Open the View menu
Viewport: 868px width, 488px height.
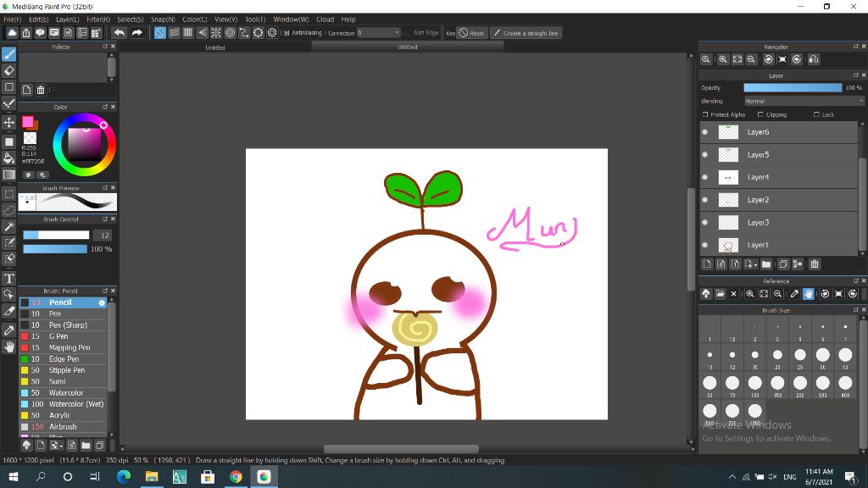coord(225,19)
